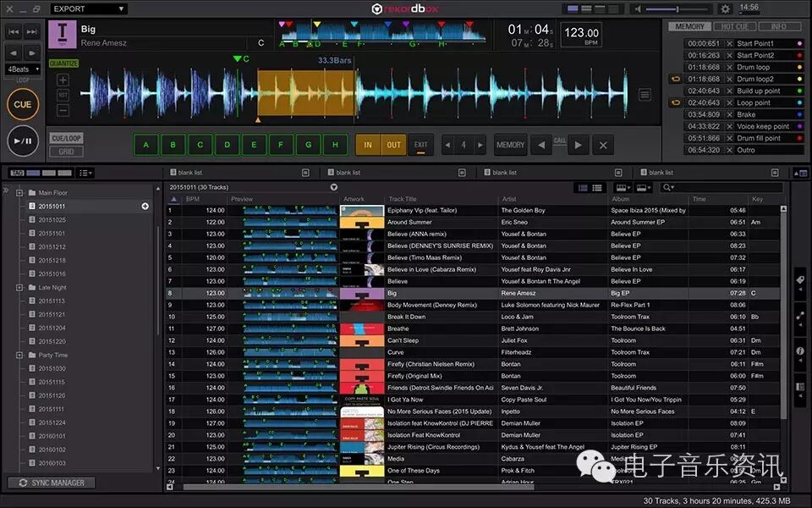Expand the Main Floor folder

(x=19, y=193)
